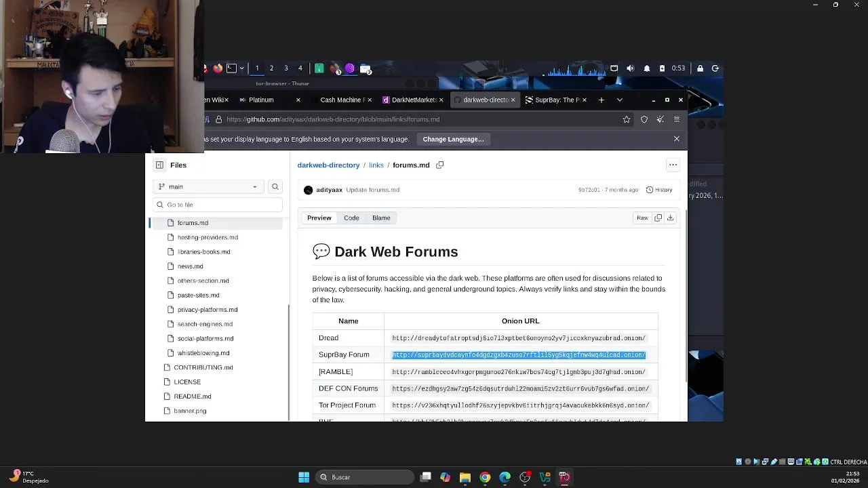This screenshot has width=868, height=488.
Task: Open Raw file view
Action: click(x=642, y=218)
